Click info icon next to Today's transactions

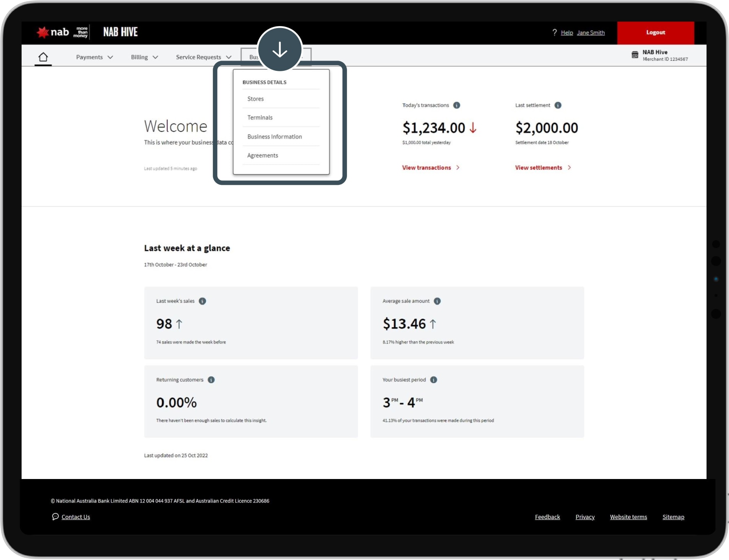point(457,105)
